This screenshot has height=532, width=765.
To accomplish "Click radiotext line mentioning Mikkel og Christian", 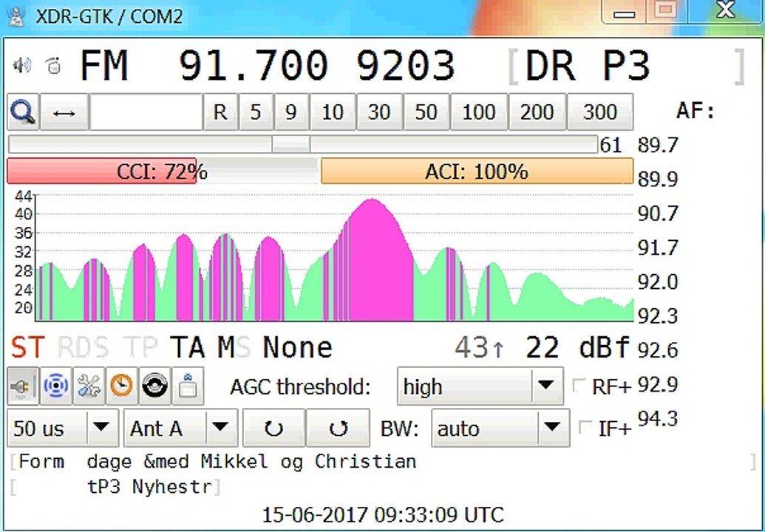I will [x=217, y=461].
